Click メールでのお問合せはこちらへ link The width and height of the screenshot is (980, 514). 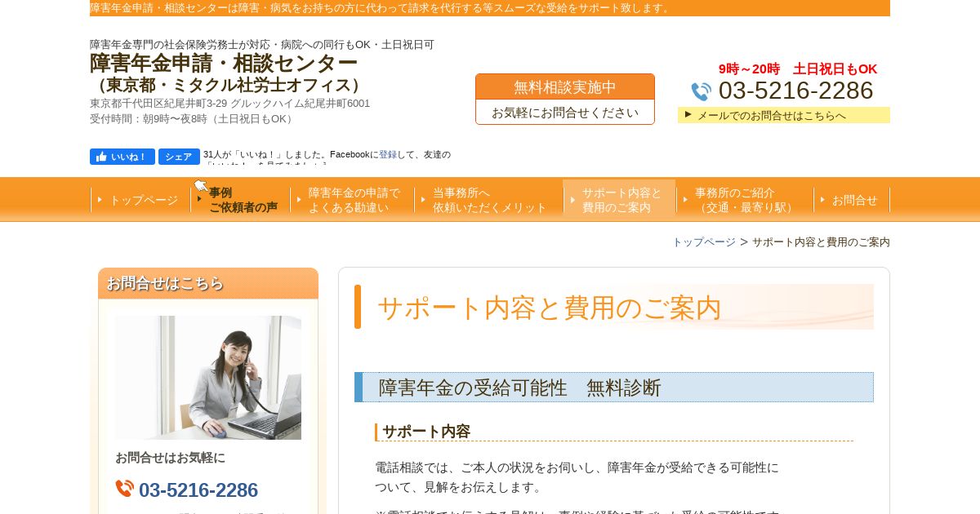click(x=771, y=115)
